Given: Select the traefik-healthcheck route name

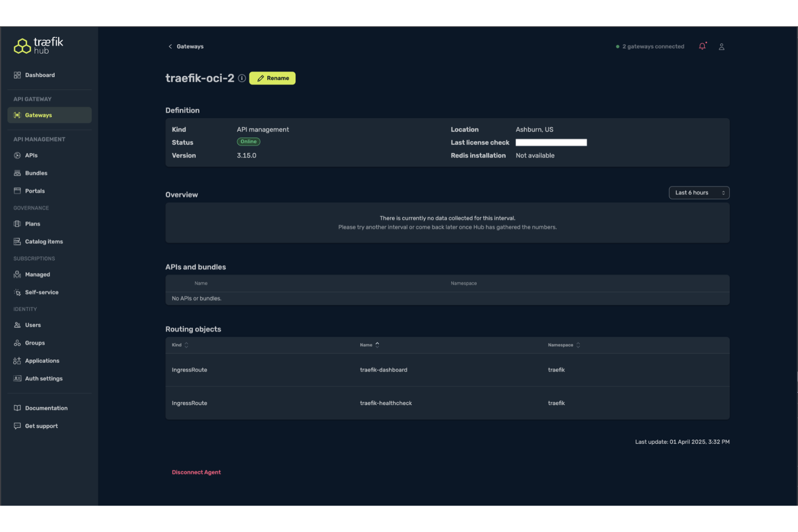Looking at the screenshot, I should point(386,403).
